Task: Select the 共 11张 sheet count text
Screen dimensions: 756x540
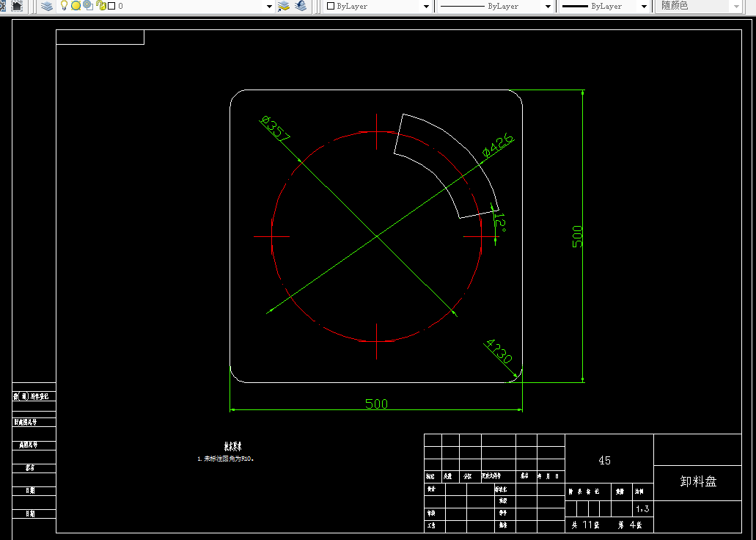Action: (x=585, y=525)
